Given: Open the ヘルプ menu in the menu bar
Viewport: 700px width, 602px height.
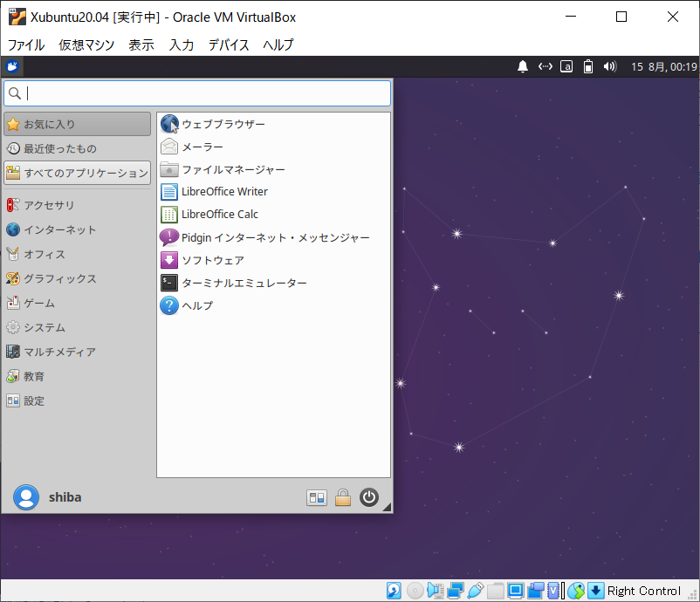Looking at the screenshot, I should point(278,44).
